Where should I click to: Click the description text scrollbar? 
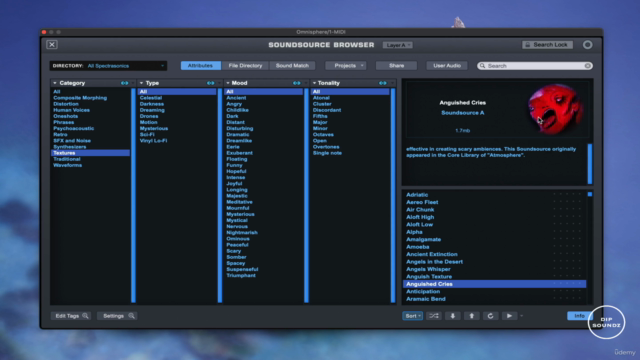[589, 163]
